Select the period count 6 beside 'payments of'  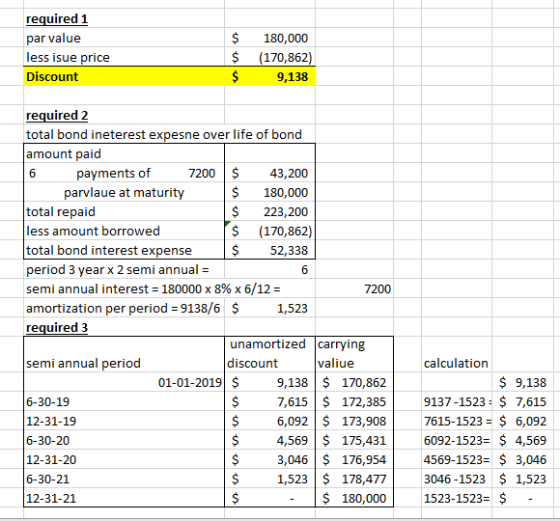[32, 173]
